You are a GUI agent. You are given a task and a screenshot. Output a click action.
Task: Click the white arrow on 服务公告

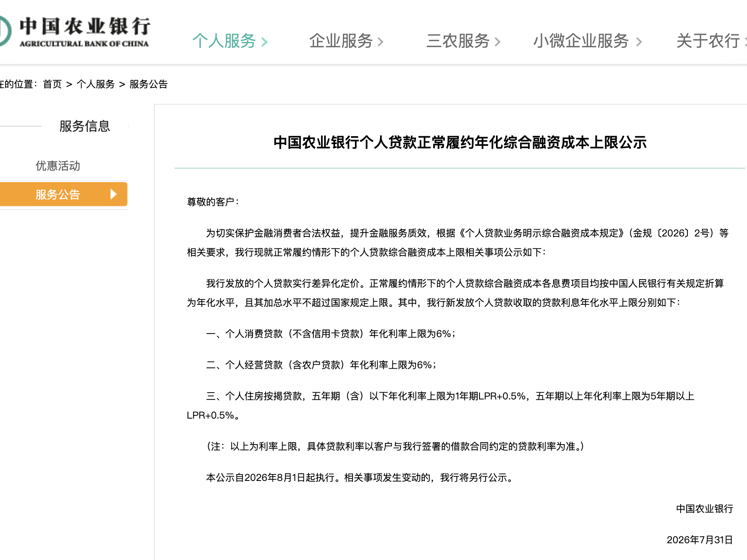tap(114, 194)
